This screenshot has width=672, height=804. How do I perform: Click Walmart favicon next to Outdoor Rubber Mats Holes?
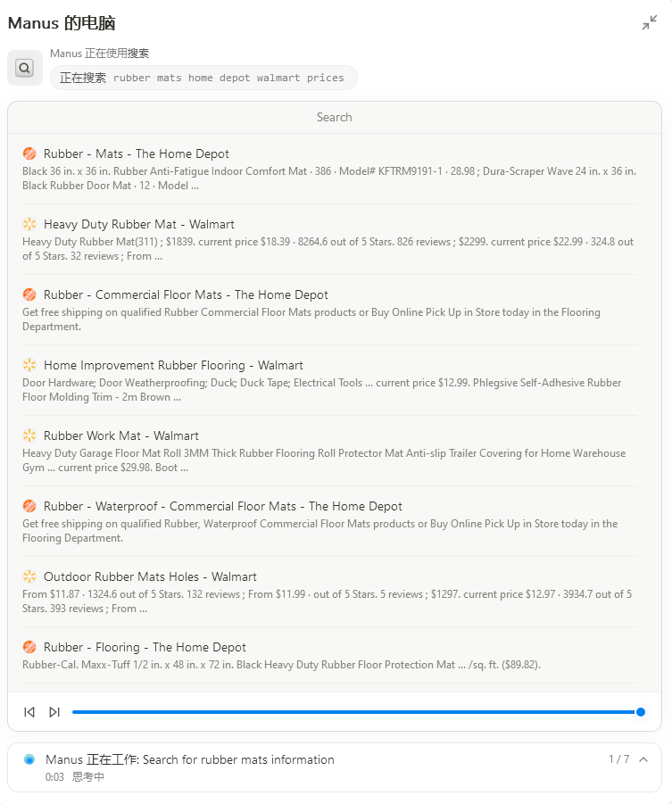(29, 576)
